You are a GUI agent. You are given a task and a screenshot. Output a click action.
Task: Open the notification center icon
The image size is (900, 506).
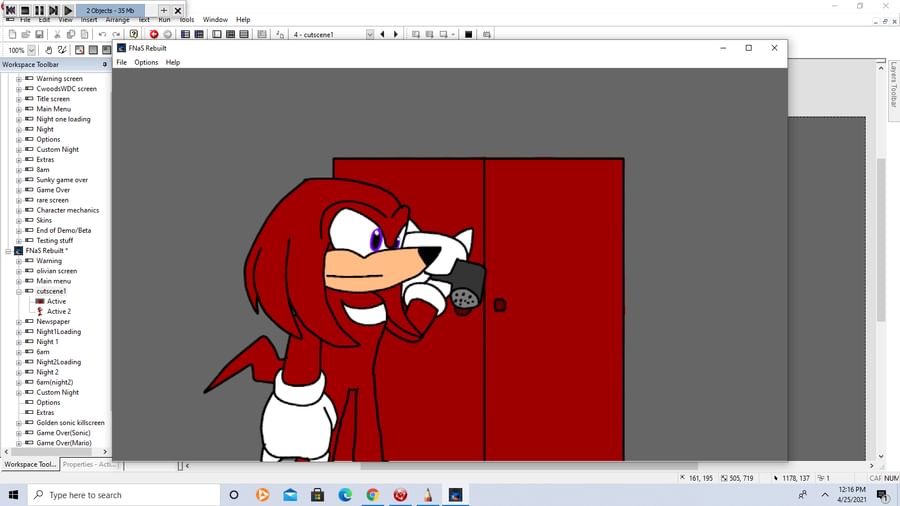click(883, 495)
